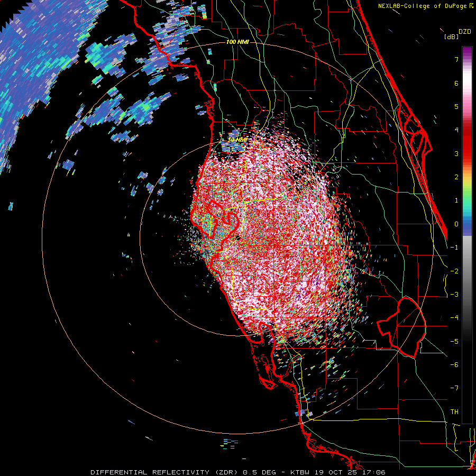
Task: Click the DZD product label above color scale
Action: (x=465, y=32)
